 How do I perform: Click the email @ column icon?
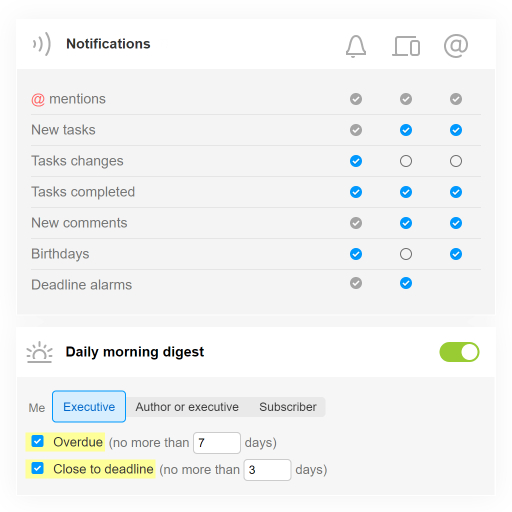(x=456, y=46)
